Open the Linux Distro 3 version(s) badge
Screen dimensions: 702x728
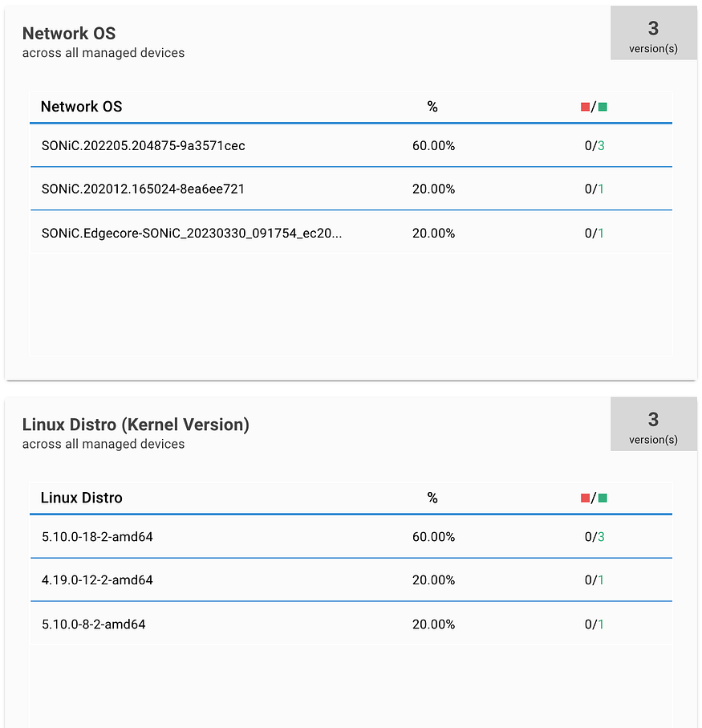point(653,424)
